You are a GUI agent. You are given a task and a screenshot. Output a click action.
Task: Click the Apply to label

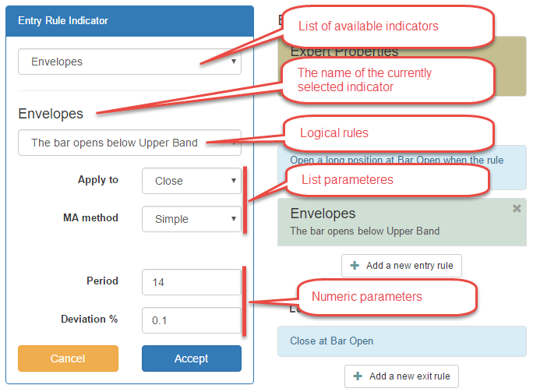tap(98, 180)
